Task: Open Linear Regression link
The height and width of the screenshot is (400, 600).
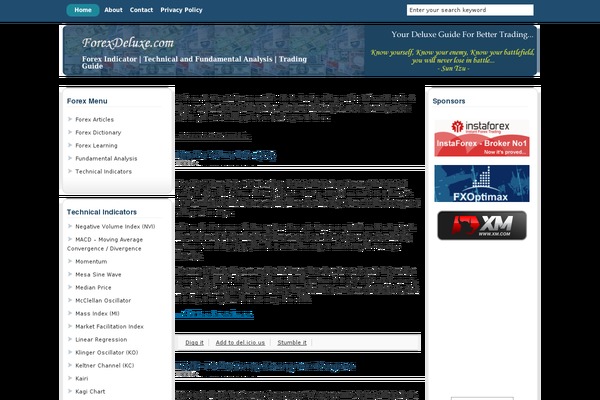Action: pyautogui.click(x=101, y=340)
